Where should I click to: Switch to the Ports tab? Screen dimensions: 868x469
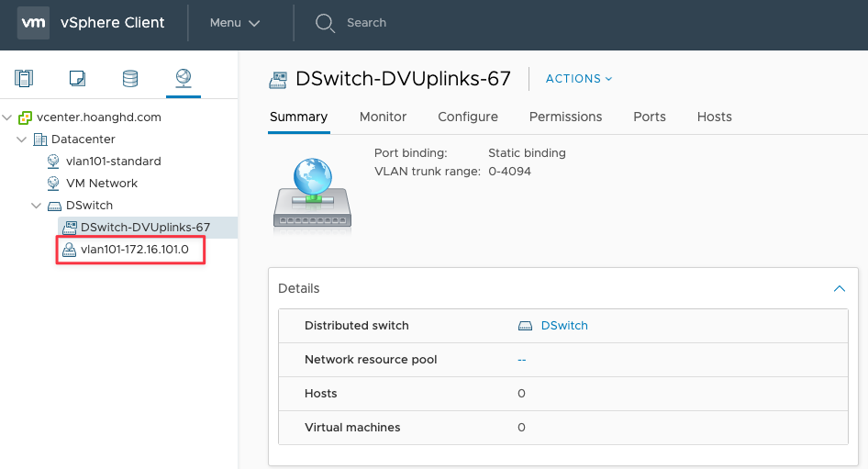coord(650,117)
